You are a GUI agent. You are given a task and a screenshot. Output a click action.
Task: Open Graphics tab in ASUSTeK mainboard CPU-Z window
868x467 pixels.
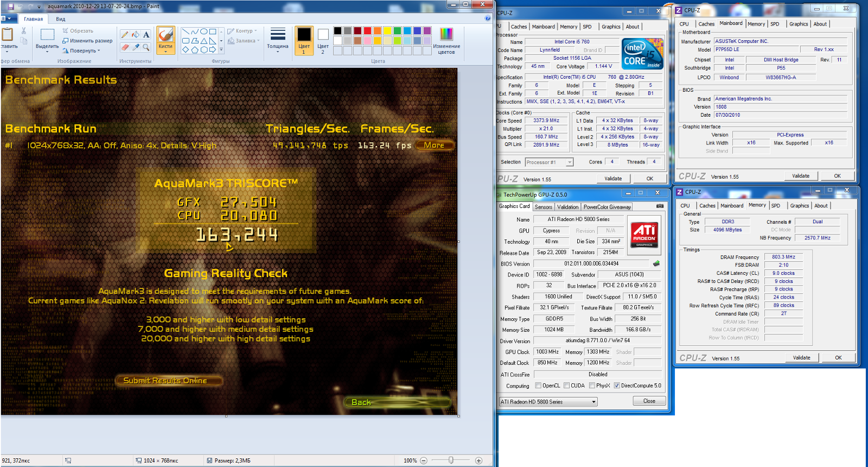pyautogui.click(x=799, y=24)
